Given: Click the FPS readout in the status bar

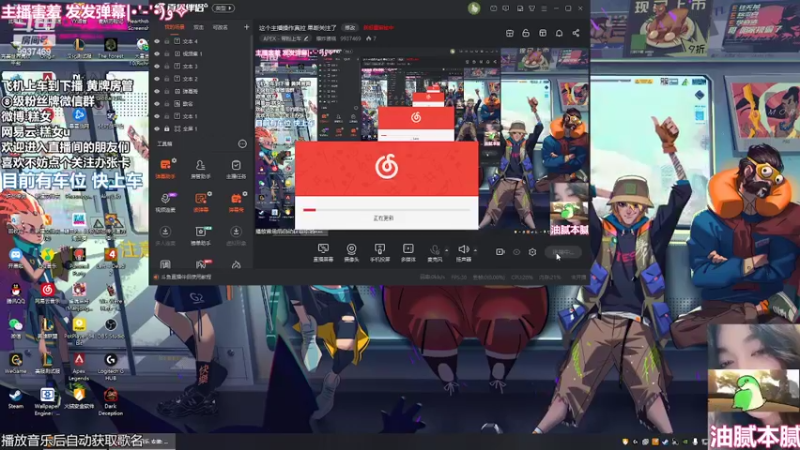Looking at the screenshot, I should point(459,277).
